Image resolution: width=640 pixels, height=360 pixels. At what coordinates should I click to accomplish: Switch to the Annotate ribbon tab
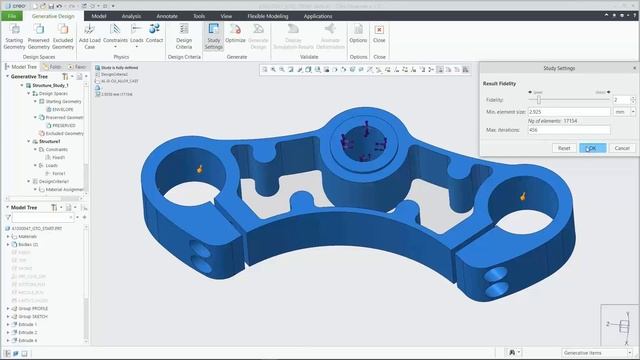pyautogui.click(x=167, y=16)
